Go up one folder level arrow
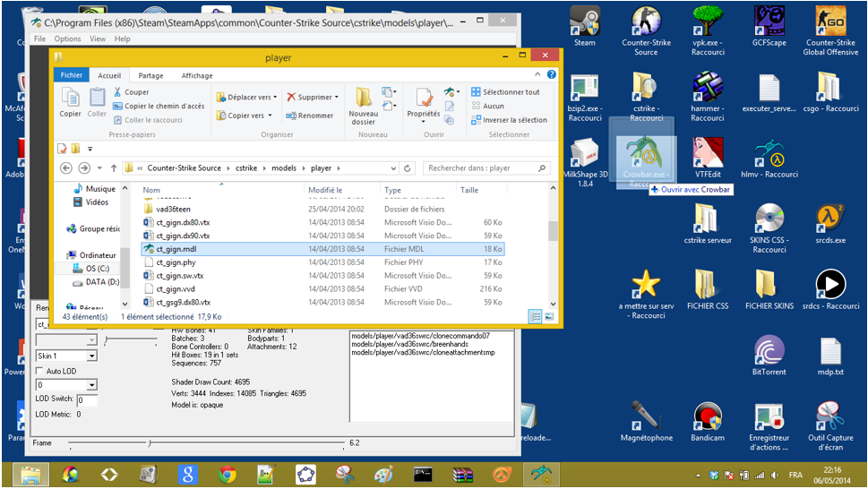 click(x=114, y=167)
